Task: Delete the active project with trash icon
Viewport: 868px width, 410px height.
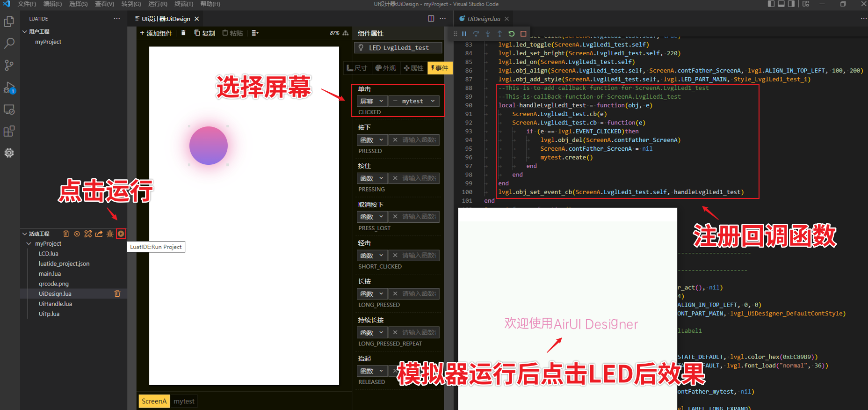Action: [x=66, y=234]
